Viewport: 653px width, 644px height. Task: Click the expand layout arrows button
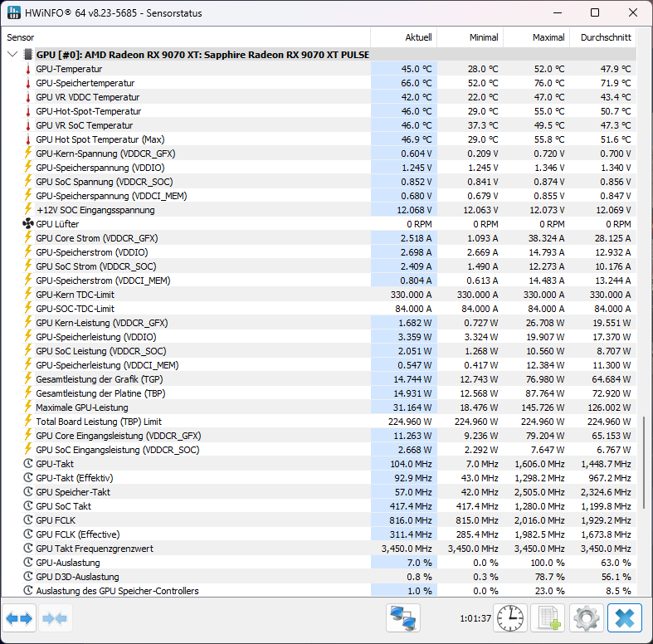point(19,618)
